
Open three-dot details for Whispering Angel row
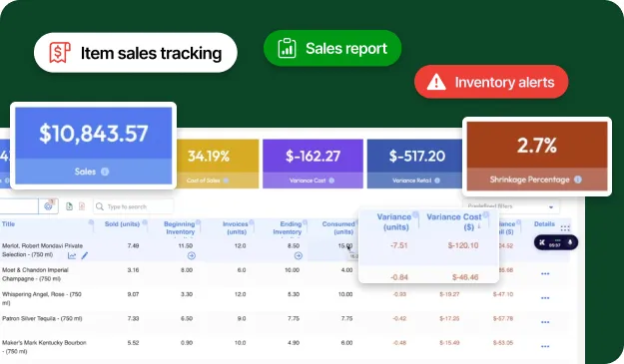[545, 298]
